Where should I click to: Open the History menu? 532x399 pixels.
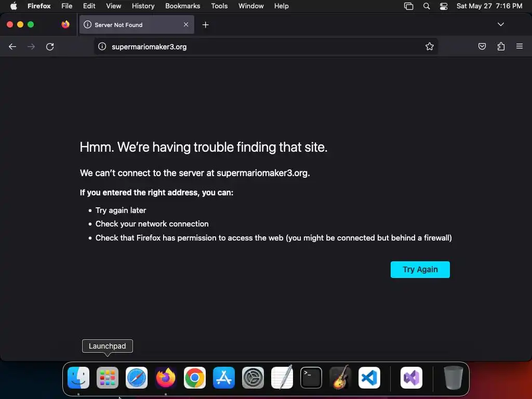point(143,6)
